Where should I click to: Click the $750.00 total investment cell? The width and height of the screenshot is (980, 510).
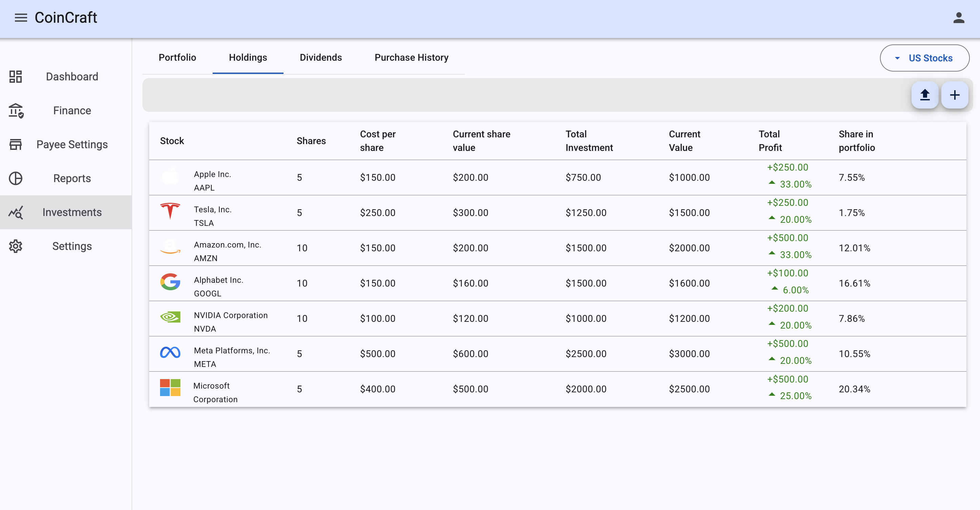point(583,177)
